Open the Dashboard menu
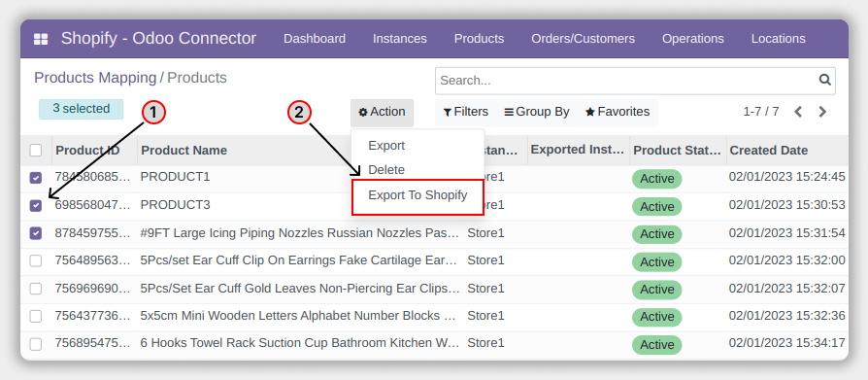Screen dimensions: 868x380 [315, 39]
